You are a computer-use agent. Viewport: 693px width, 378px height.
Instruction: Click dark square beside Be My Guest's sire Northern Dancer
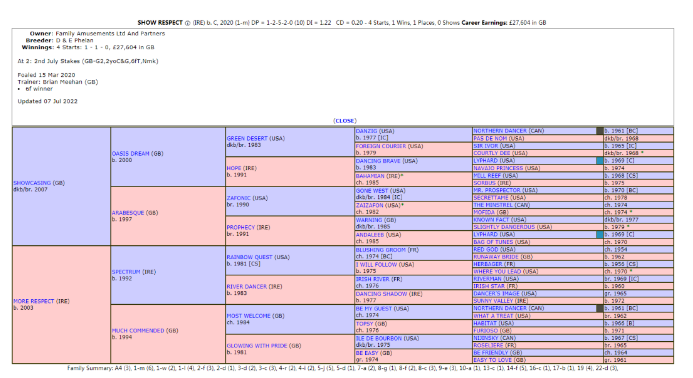(x=600, y=308)
